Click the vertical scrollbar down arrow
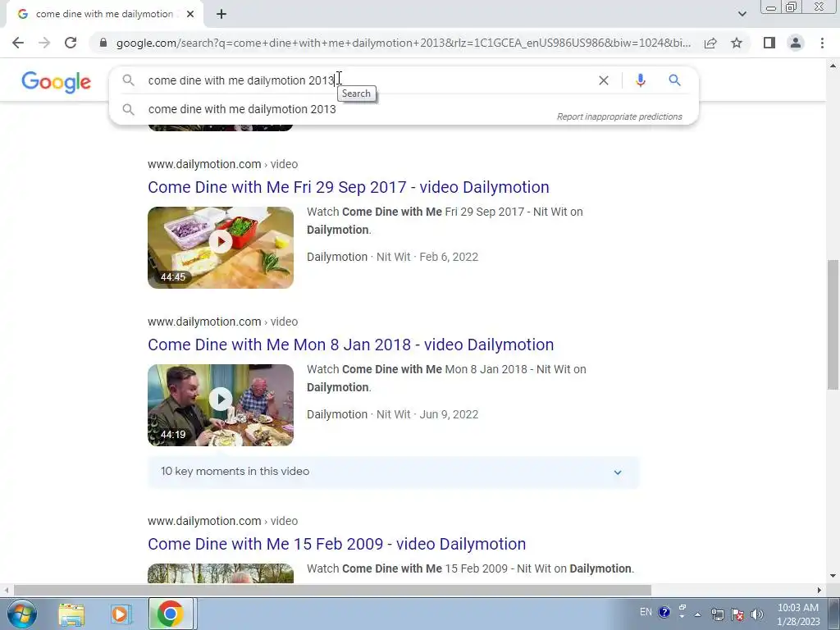Viewport: 840px width, 630px height. (x=833, y=577)
